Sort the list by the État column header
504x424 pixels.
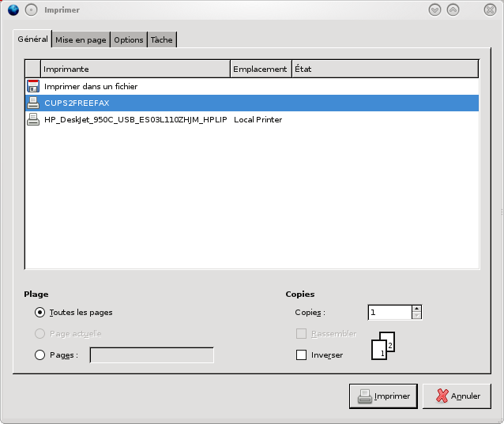[385, 69]
